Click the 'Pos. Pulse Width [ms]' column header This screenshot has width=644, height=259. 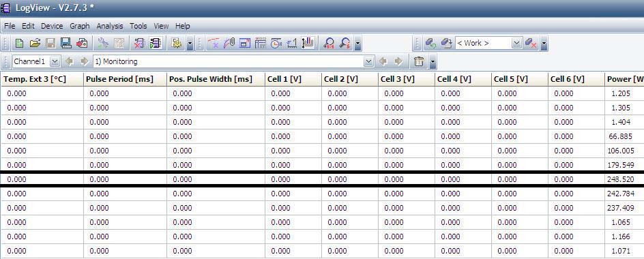(x=216, y=79)
